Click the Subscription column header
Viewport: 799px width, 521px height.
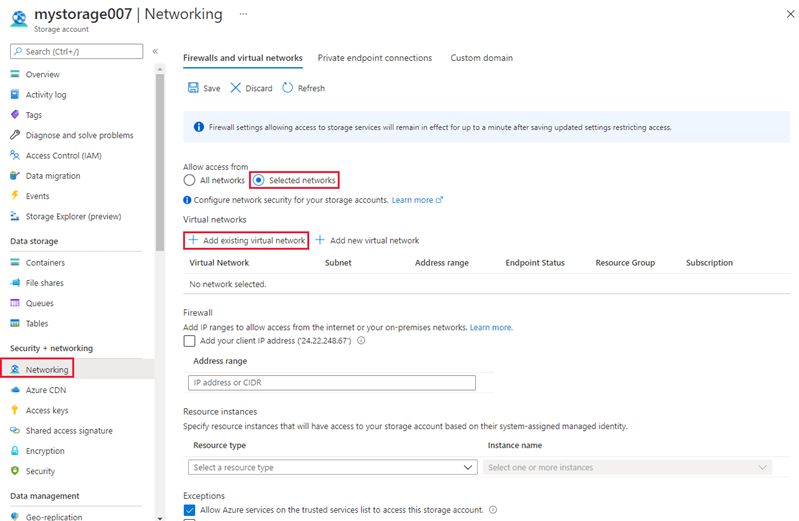click(x=709, y=263)
